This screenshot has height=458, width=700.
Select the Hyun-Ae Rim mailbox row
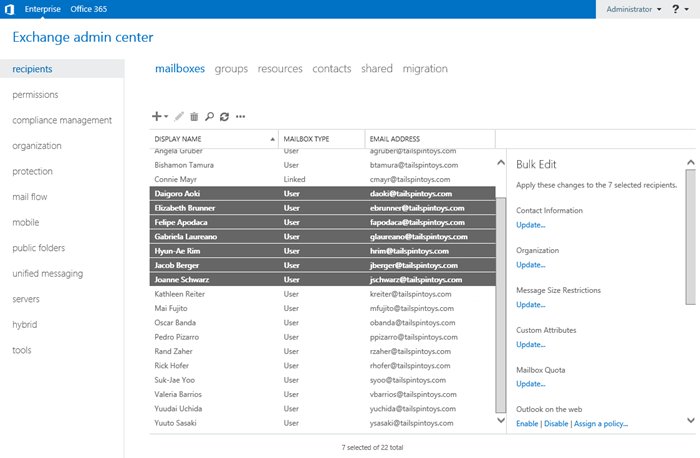pos(322,251)
